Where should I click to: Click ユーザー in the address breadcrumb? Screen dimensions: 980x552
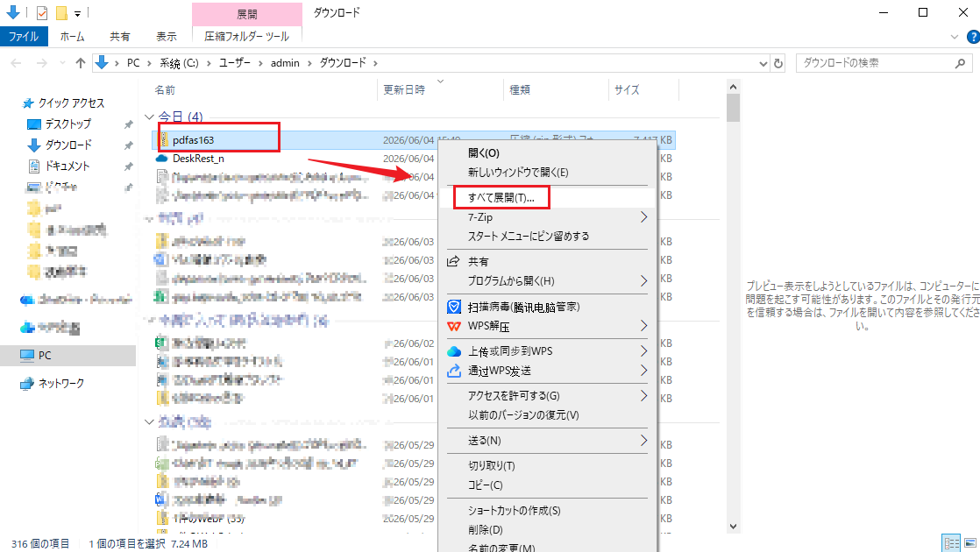[x=234, y=63]
